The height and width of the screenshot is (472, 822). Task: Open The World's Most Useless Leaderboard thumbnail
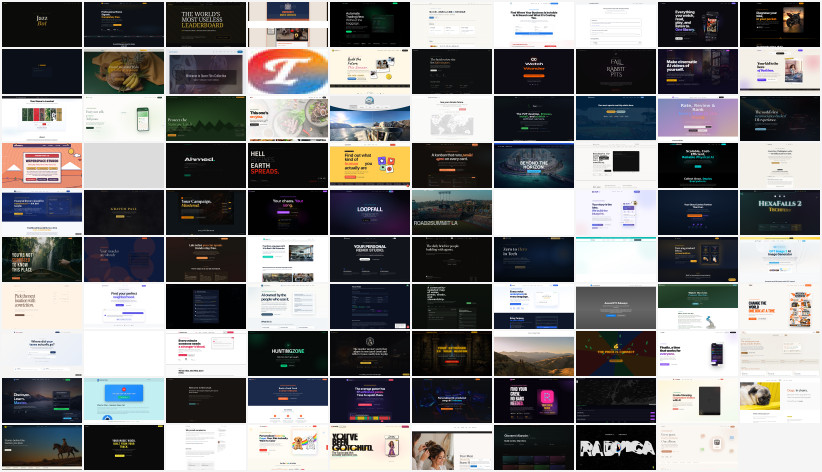[206, 25]
